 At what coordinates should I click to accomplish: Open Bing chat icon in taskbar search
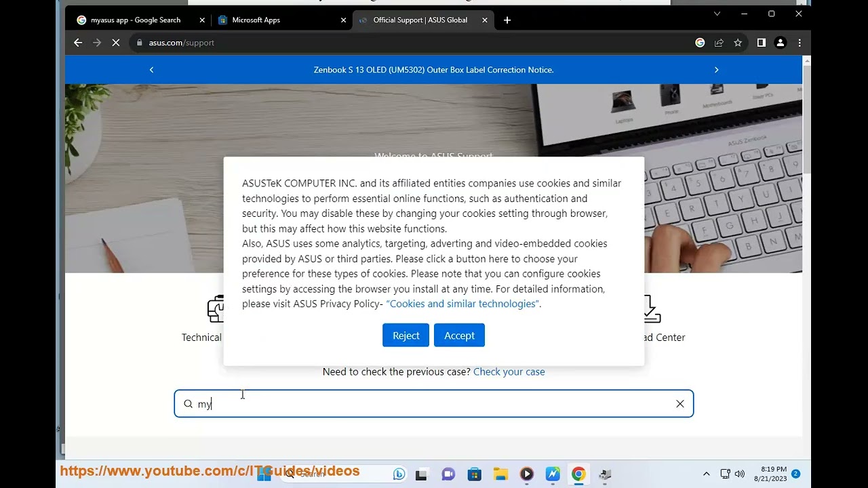[x=399, y=474]
